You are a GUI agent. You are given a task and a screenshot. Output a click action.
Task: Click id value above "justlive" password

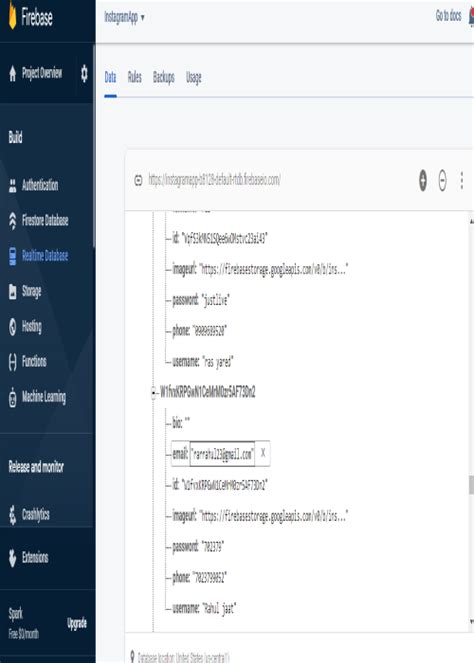pyautogui.click(x=225, y=239)
